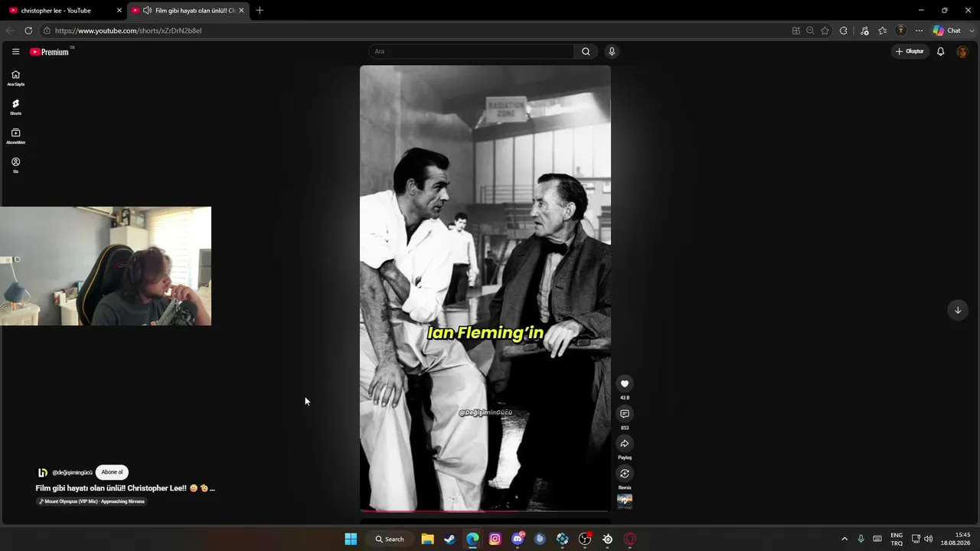This screenshot has width=980, height=551.
Task: Show hidden system tray icons
Action: coord(844,539)
